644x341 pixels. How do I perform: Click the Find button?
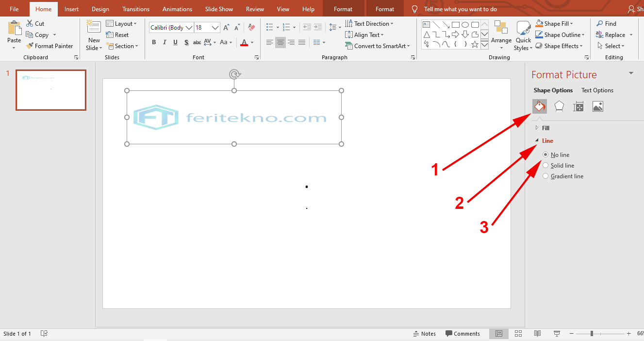(x=606, y=23)
